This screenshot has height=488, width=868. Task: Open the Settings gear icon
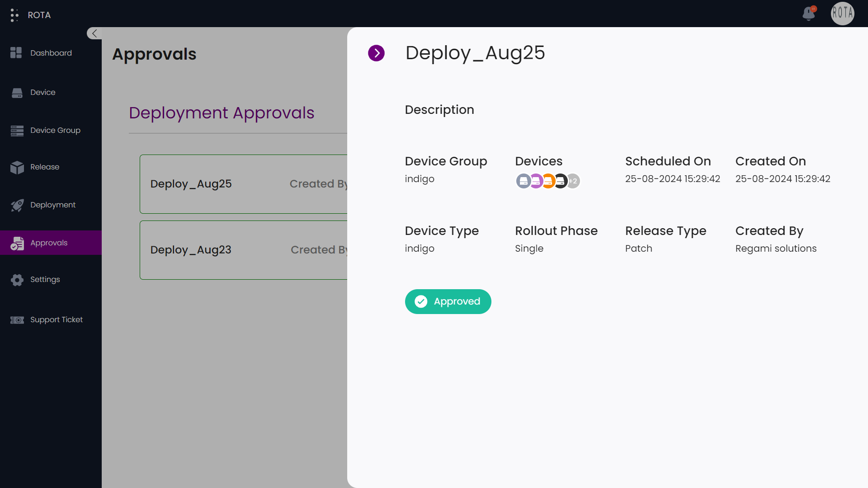click(x=17, y=280)
